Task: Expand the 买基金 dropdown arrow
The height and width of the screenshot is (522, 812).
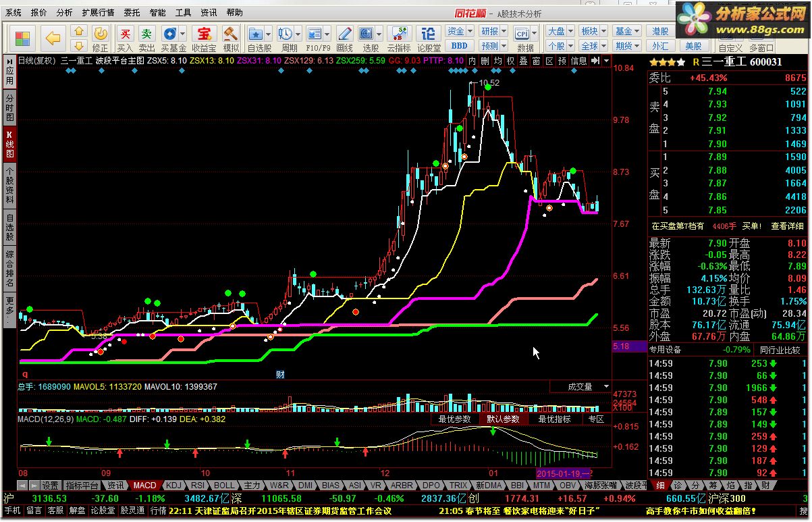Action: point(183,34)
